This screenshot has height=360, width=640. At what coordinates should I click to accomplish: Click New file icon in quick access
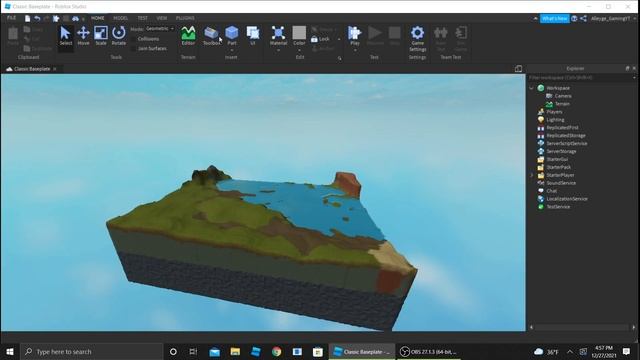27,18
